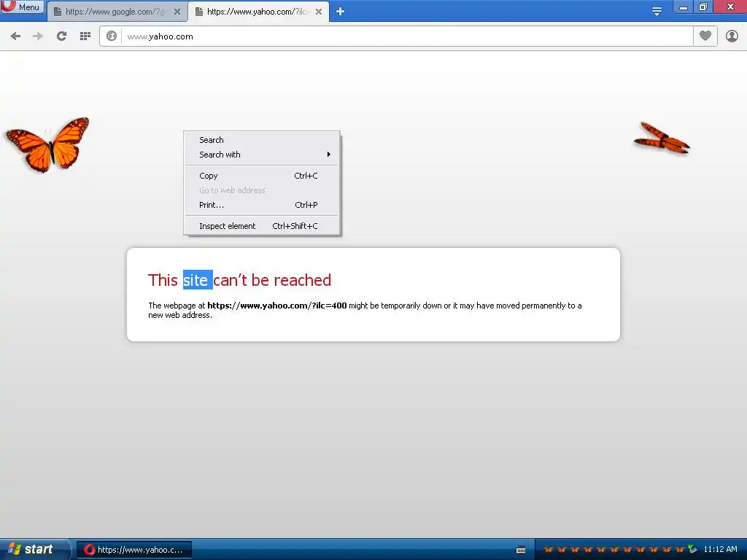Viewport: 747px width, 560px height.
Task: Open a new tab with plus icon
Action: coord(340,12)
